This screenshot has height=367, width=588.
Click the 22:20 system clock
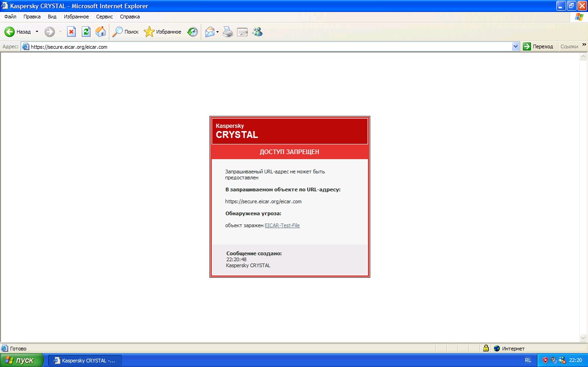point(576,361)
